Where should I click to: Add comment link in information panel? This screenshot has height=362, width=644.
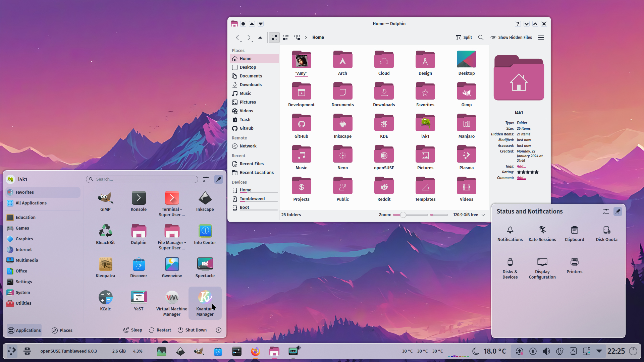point(521,178)
